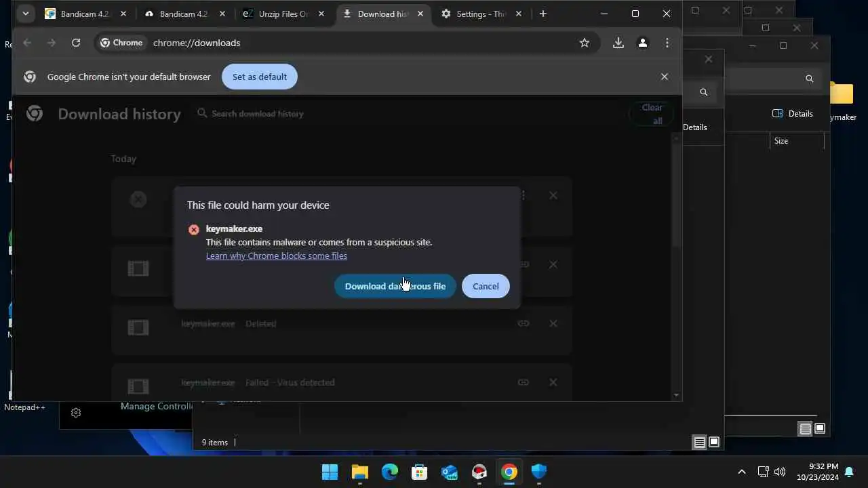Viewport: 868px width, 488px height.
Task: Open the Windows Start menu
Action: pos(330,472)
